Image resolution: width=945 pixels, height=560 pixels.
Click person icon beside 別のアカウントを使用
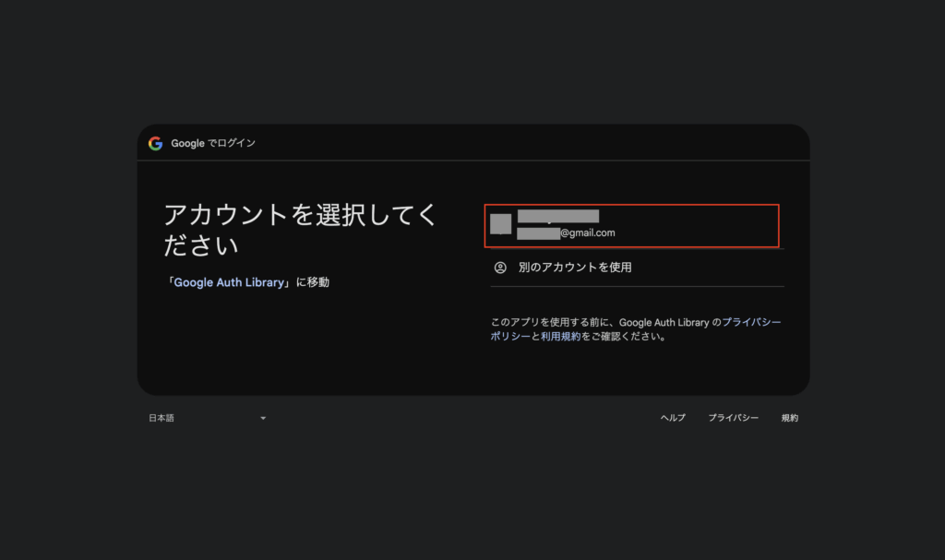pyautogui.click(x=500, y=268)
